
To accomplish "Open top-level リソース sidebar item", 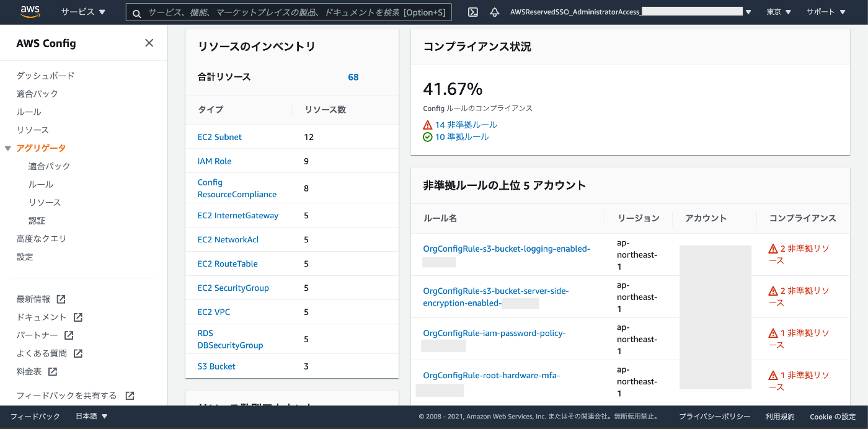I will [x=32, y=130].
